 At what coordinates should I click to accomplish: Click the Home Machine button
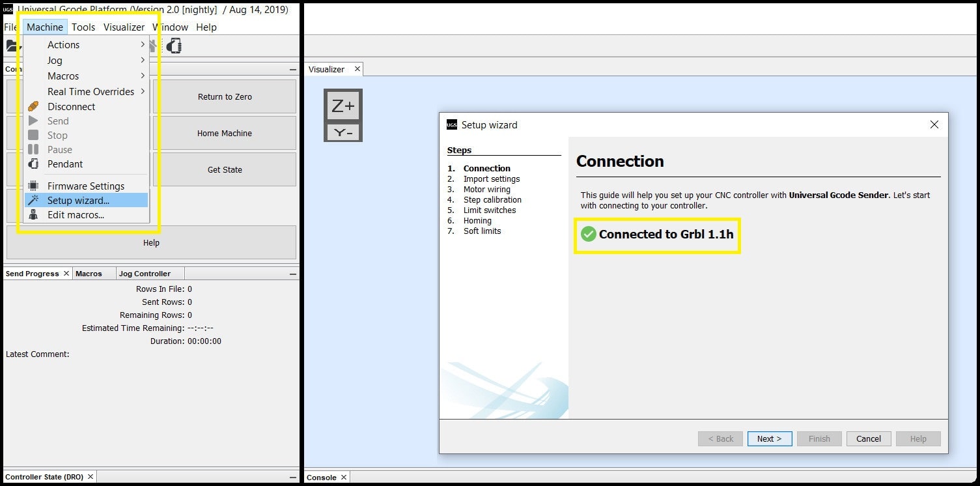pyautogui.click(x=225, y=133)
